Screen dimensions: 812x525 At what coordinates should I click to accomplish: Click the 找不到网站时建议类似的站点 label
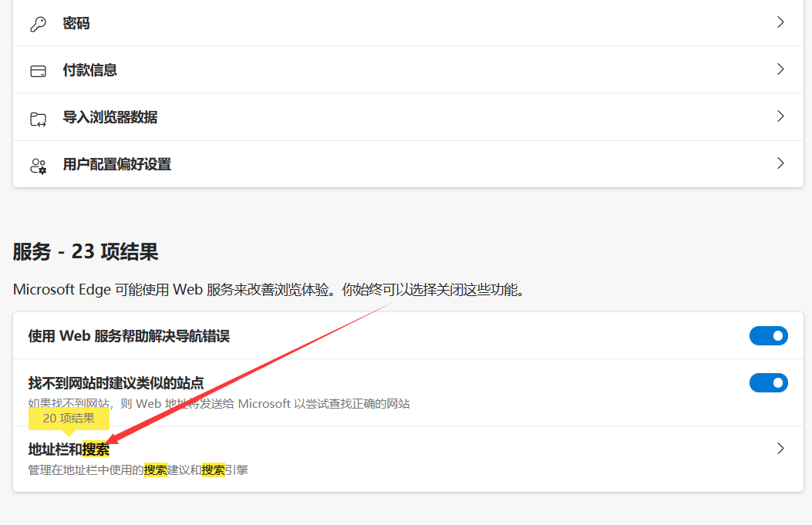tap(116, 383)
